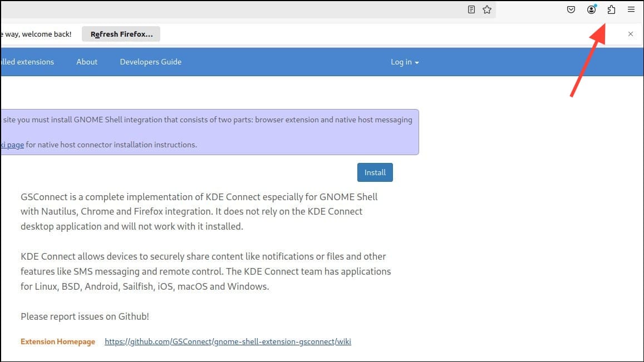Open the Firefox account icon
The image size is (644, 362).
pos(592,9)
